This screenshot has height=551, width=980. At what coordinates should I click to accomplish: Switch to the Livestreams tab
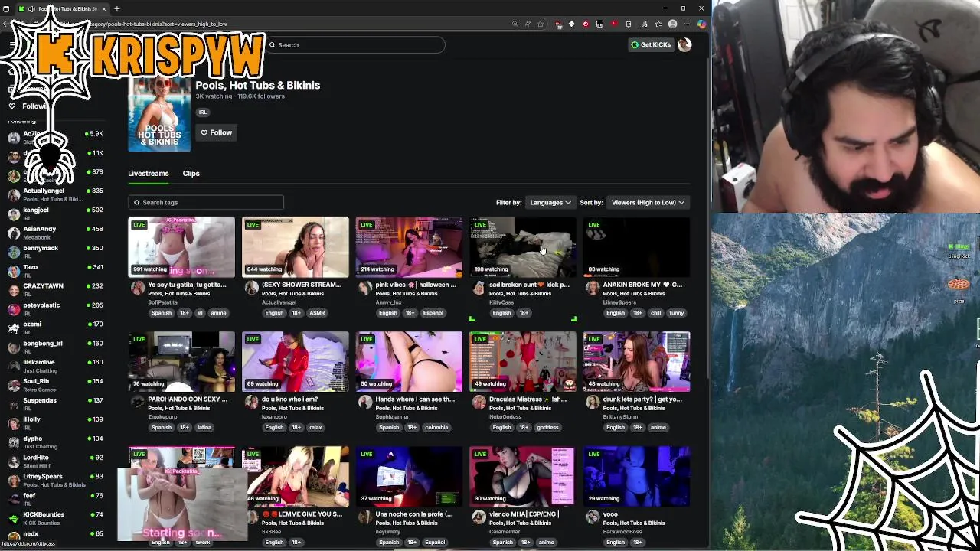point(149,173)
